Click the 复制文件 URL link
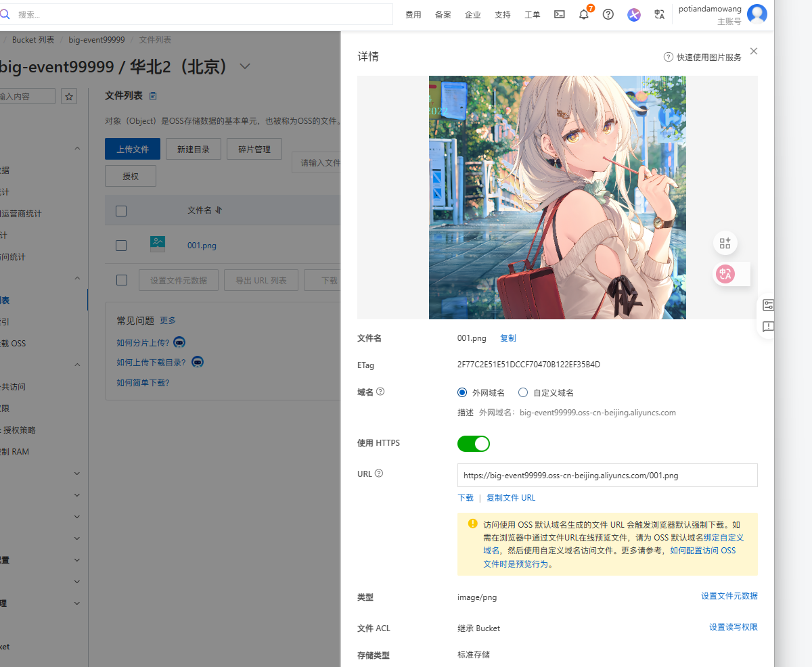812x667 pixels. pos(511,498)
